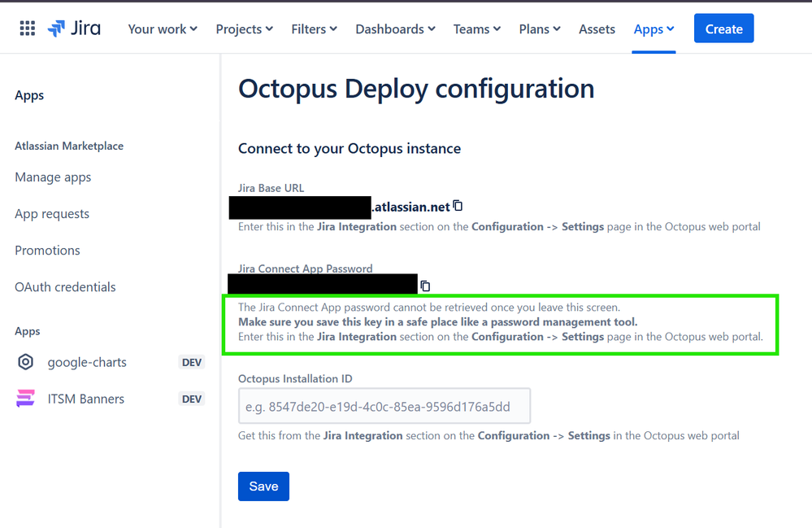The height and width of the screenshot is (528, 812).
Task: Copy the Jira Connect App Password
Action: [x=425, y=286]
